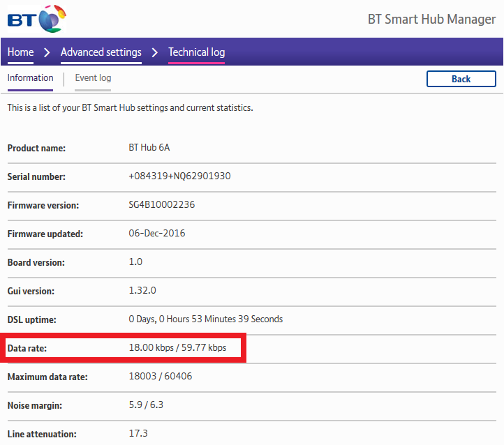
Task: Select firmware updated date 06-Dec-2016
Action: (157, 233)
